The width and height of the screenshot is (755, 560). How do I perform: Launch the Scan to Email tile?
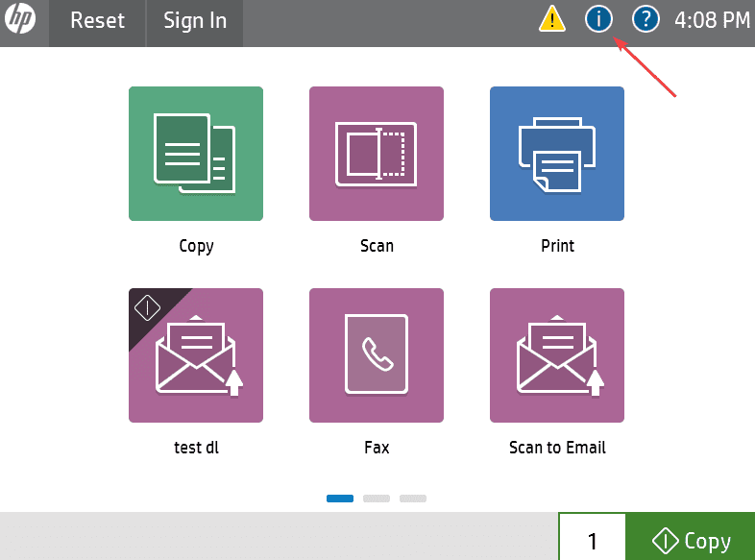pos(557,355)
